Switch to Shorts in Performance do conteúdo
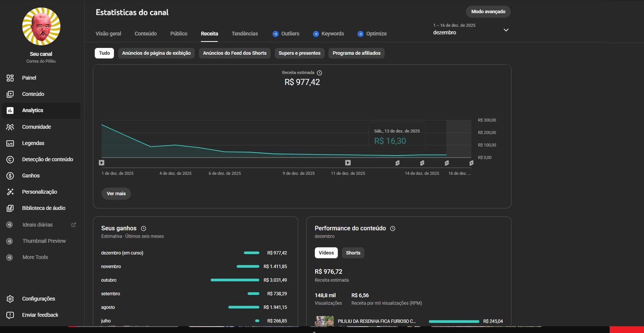Screen dimensions: 644x333 pos(353,253)
